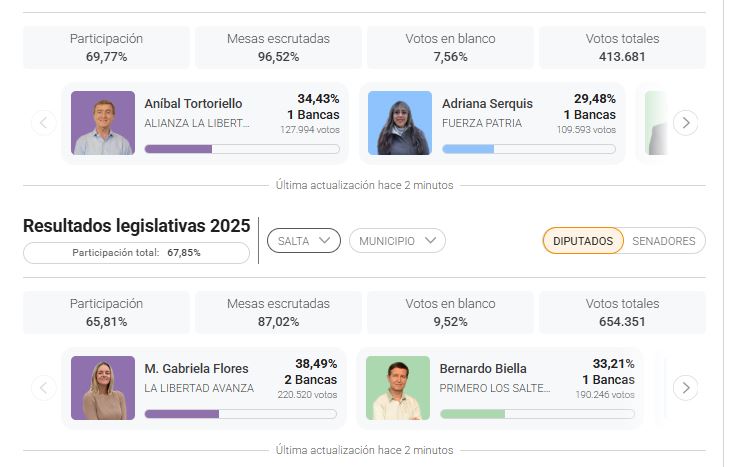The width and height of the screenshot is (731, 467).
Task: Click the M. Gabriela Flores name
Action: tap(196, 368)
